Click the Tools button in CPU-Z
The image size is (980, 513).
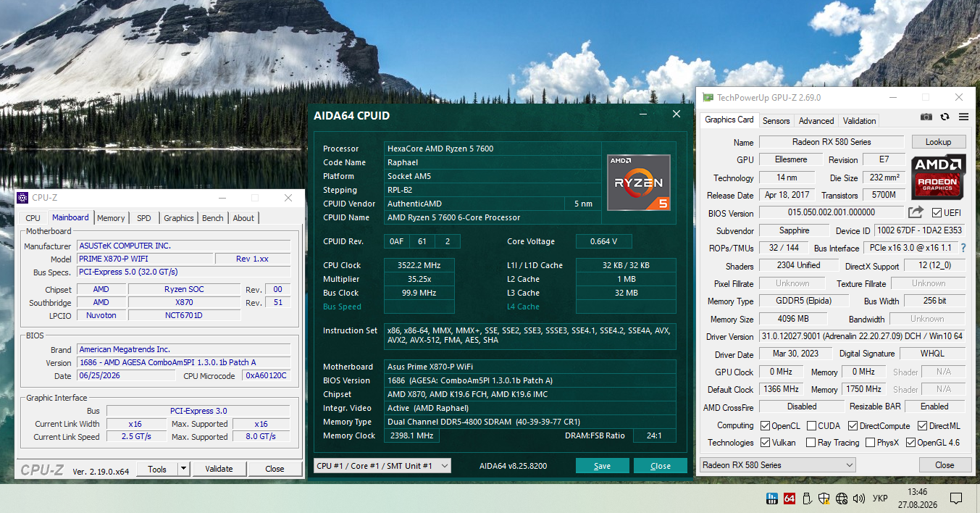[157, 469]
